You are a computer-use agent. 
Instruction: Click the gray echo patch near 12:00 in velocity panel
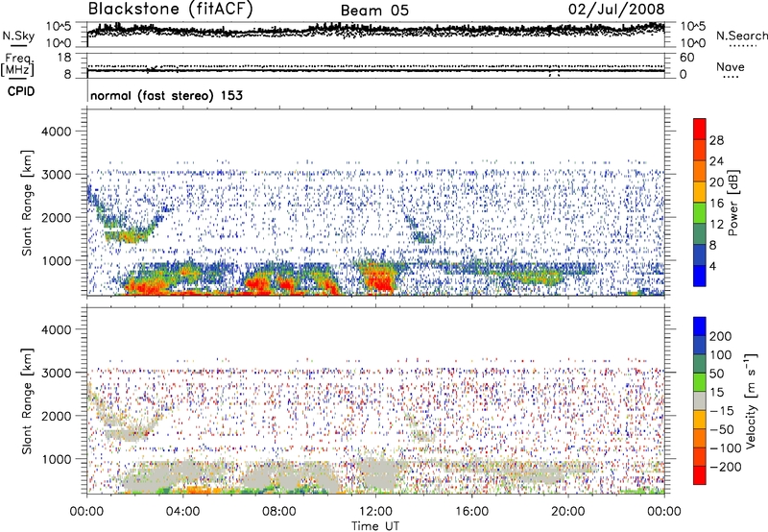click(x=379, y=473)
